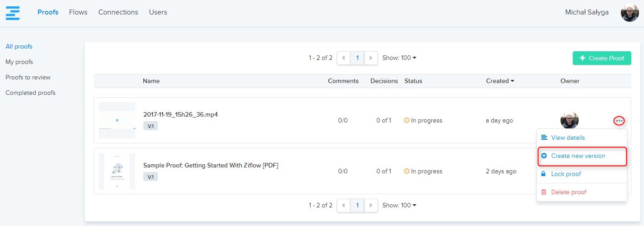Screen dimensions: 644x226
Task: Open the user profile avatar
Action: click(629, 13)
